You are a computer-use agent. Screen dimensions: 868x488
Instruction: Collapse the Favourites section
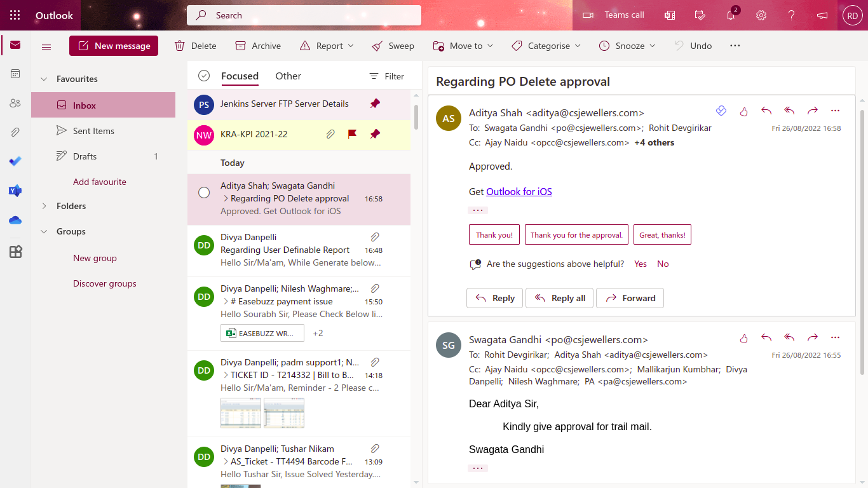click(x=44, y=79)
